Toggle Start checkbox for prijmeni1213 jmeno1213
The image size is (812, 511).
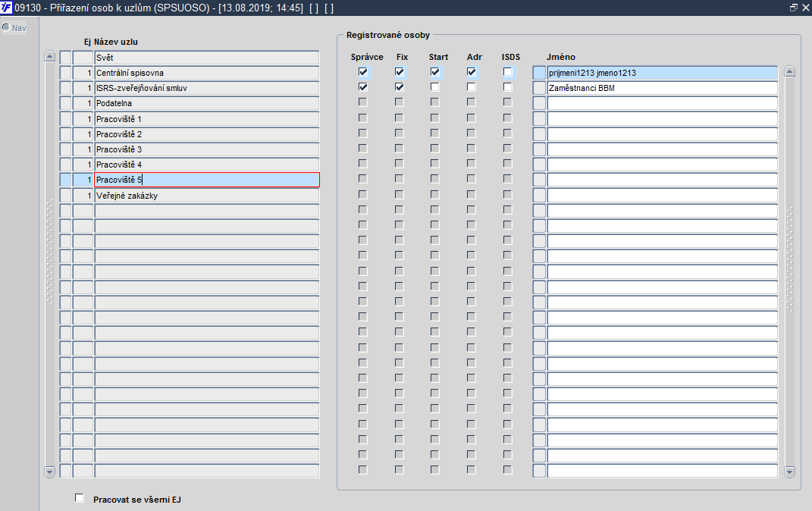435,72
